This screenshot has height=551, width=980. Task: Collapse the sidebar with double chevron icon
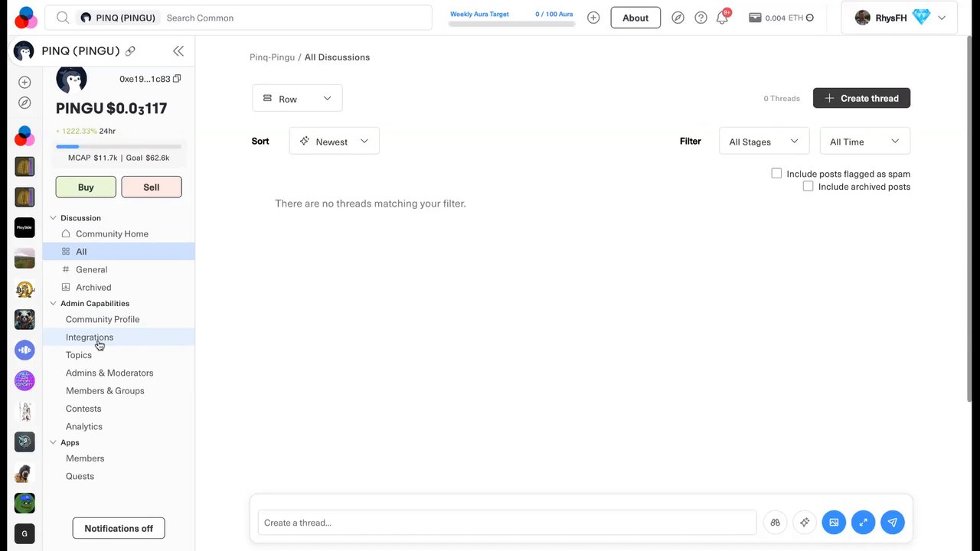coord(178,51)
